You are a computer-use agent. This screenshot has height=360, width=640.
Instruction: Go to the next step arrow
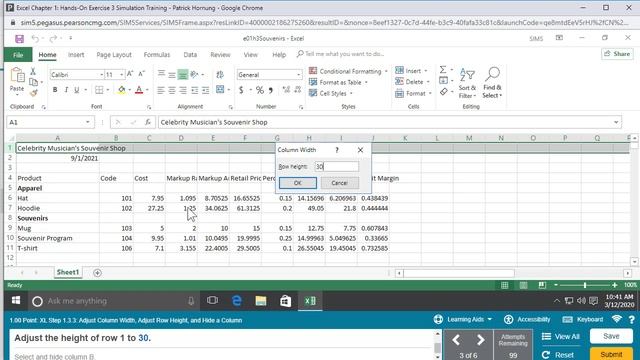[x=480, y=340]
